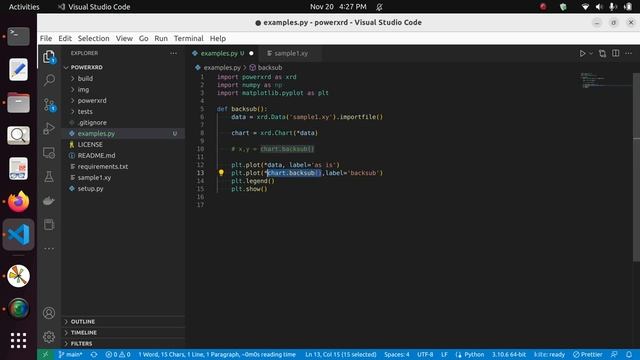Screen dimensions: 640x360
Task: Open the Manage gear settings
Action: tap(49, 337)
